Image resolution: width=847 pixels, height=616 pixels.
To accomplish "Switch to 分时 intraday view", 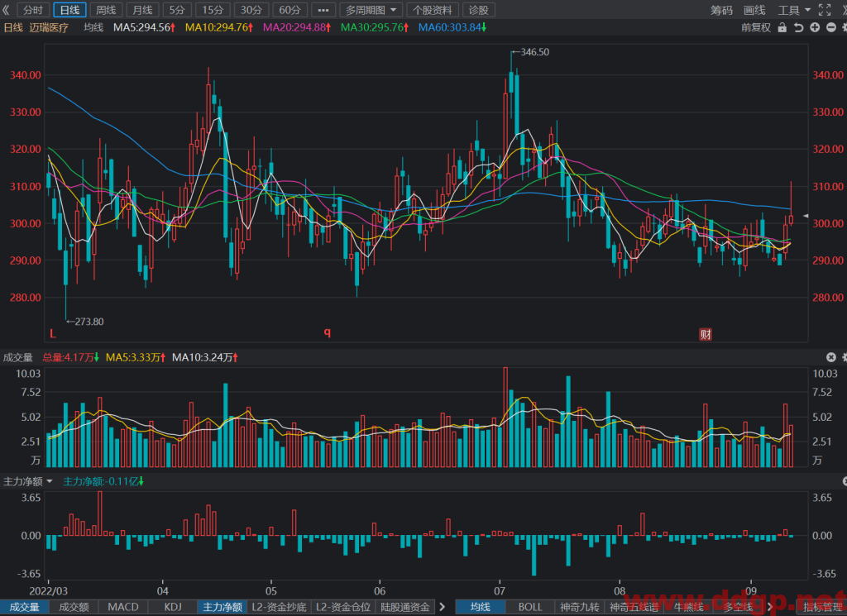I will coord(33,10).
